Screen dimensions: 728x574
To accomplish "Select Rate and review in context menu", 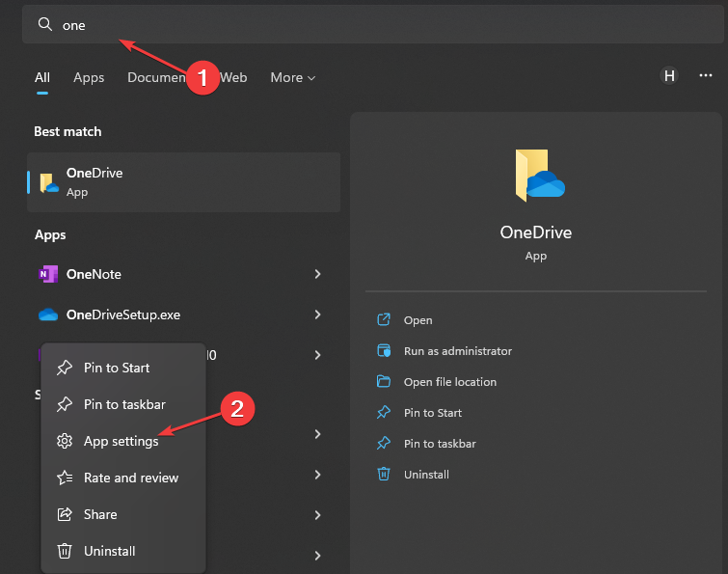I will pyautogui.click(x=123, y=478).
